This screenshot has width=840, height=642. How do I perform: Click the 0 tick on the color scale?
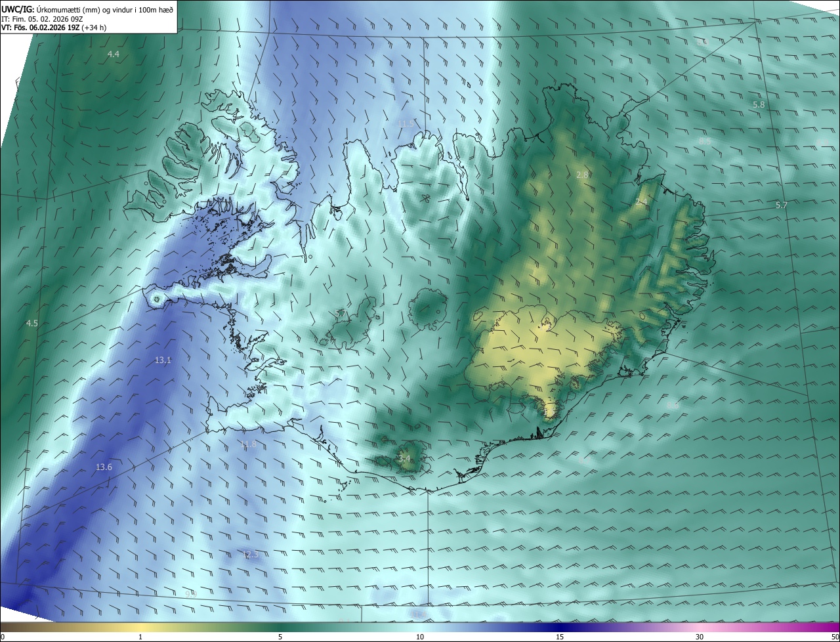(2, 637)
